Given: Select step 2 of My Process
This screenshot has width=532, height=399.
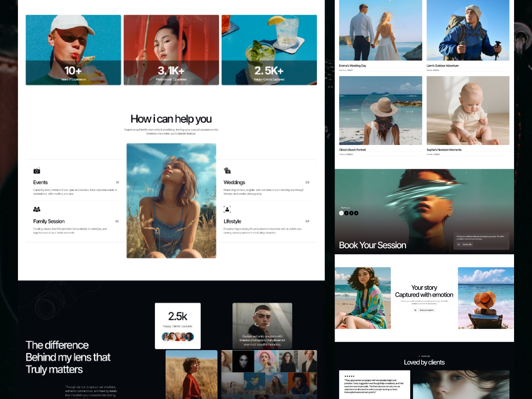Looking at the screenshot, I should tap(346, 213).
